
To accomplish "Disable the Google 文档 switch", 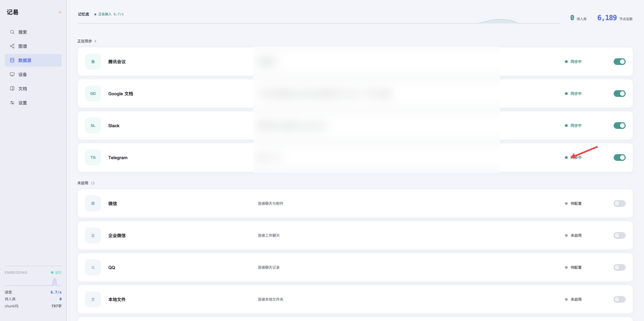I will coord(620,94).
